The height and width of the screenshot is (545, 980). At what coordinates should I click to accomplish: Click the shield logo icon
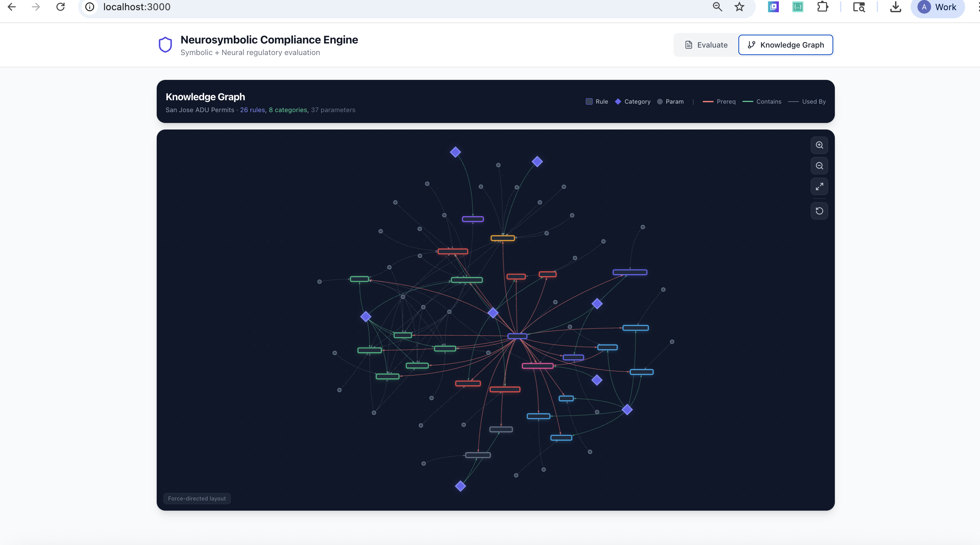pos(165,45)
